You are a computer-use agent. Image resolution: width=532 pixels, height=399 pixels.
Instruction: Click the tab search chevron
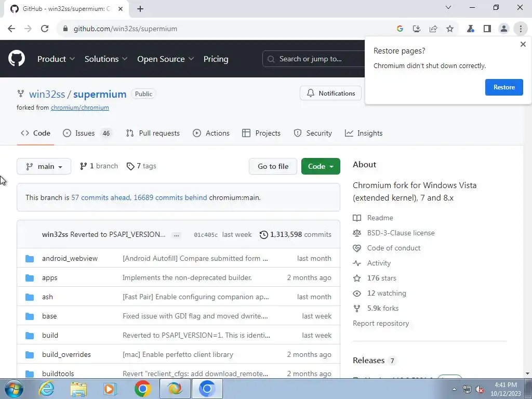tap(448, 7)
